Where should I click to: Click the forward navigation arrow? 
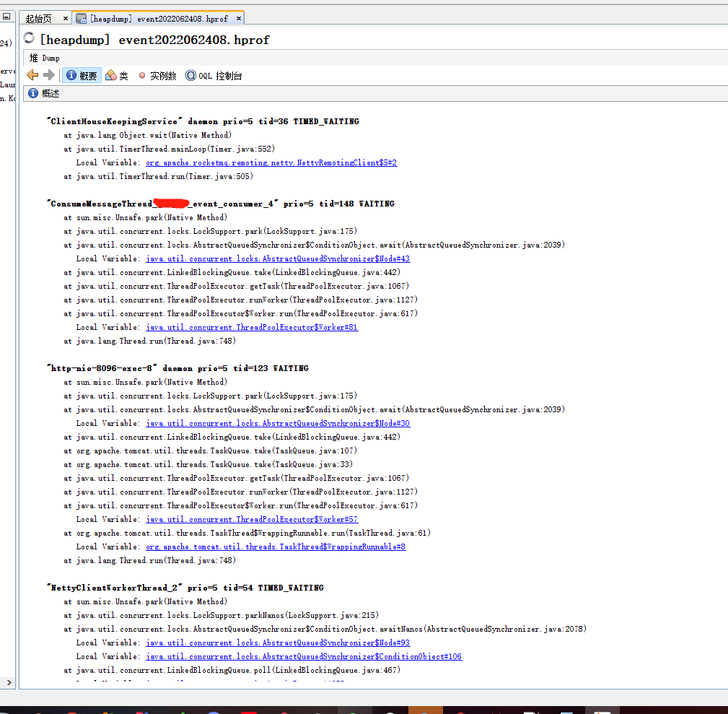tap(48, 74)
